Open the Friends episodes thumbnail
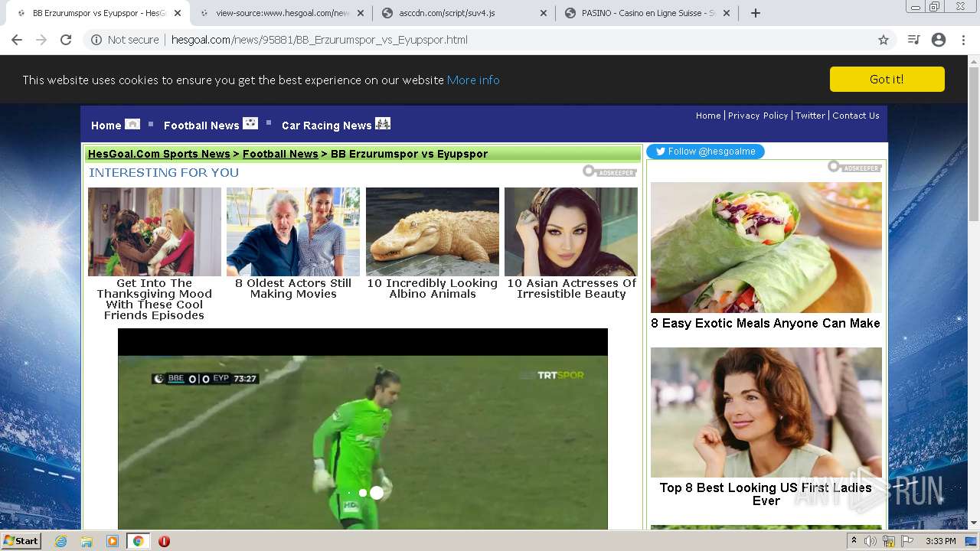Image resolution: width=980 pixels, height=551 pixels. coord(155,232)
